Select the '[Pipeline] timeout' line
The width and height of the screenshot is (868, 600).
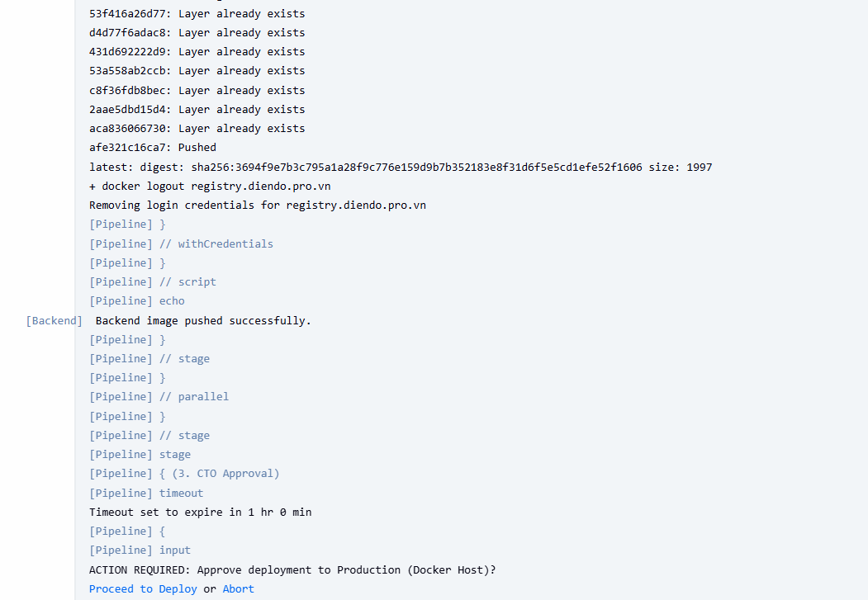146,493
